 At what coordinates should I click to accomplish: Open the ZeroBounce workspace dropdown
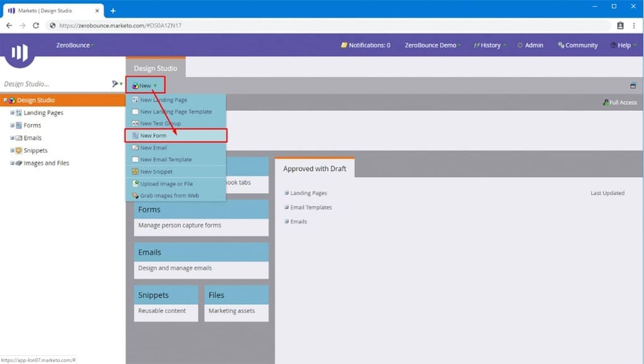75,45
